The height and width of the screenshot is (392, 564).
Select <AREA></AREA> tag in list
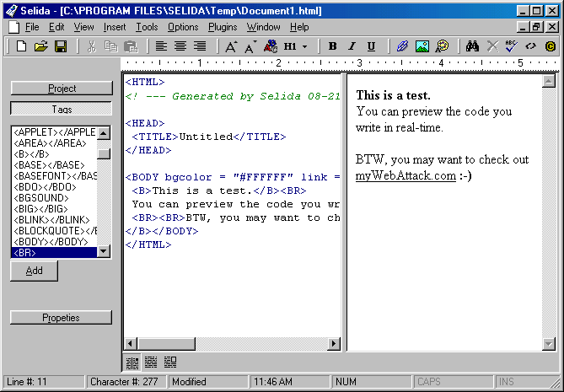55,143
